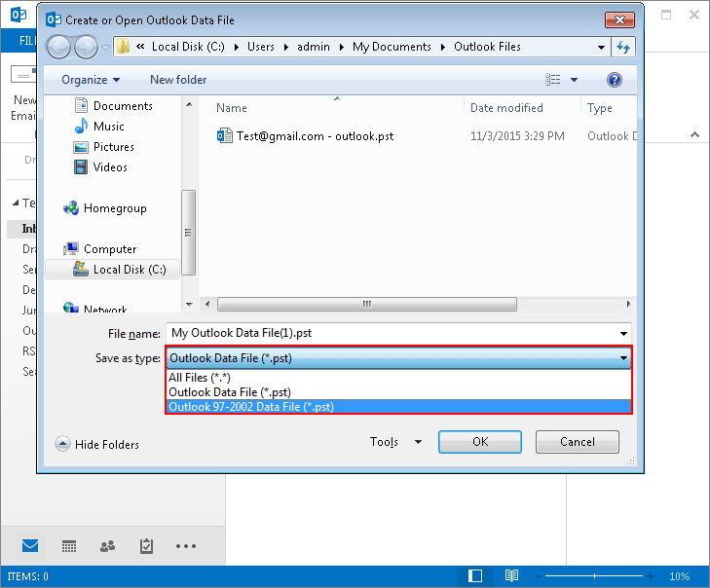
Task: Select Music in the navigation pane
Action: pos(99,127)
